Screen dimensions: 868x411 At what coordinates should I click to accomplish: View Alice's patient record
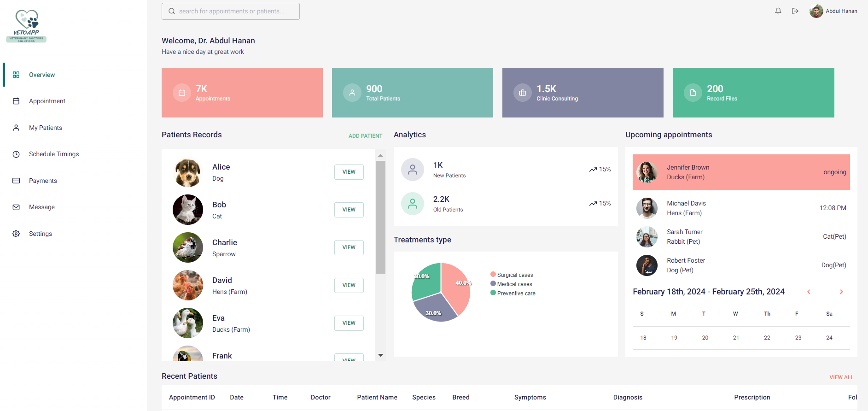[349, 172]
